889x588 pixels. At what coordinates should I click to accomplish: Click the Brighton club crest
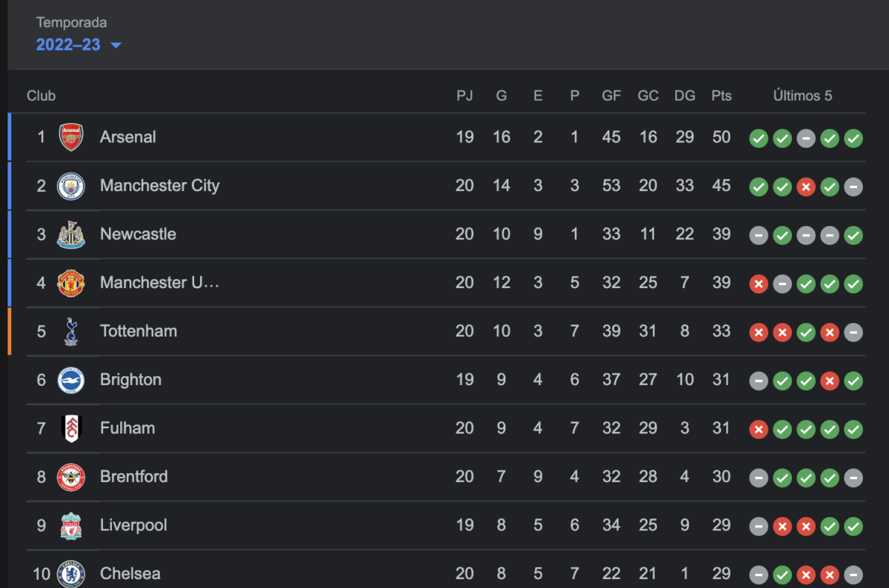tap(71, 380)
